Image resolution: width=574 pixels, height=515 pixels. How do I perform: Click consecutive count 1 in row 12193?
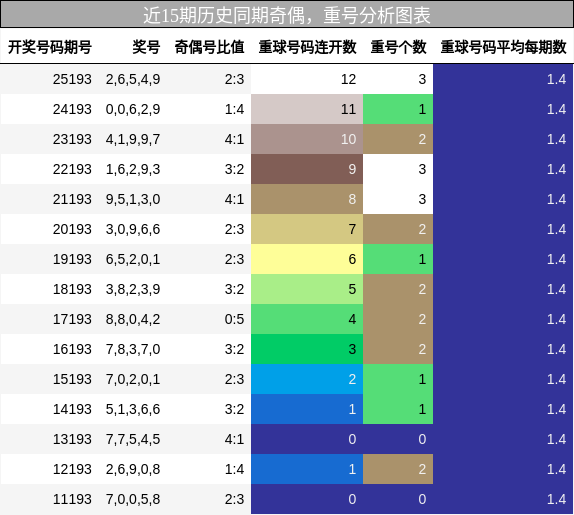point(307,469)
